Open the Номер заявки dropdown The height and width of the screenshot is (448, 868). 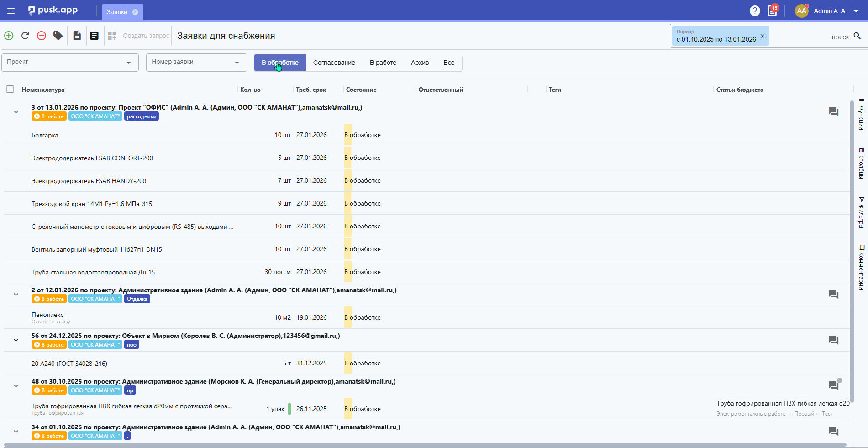tap(196, 62)
